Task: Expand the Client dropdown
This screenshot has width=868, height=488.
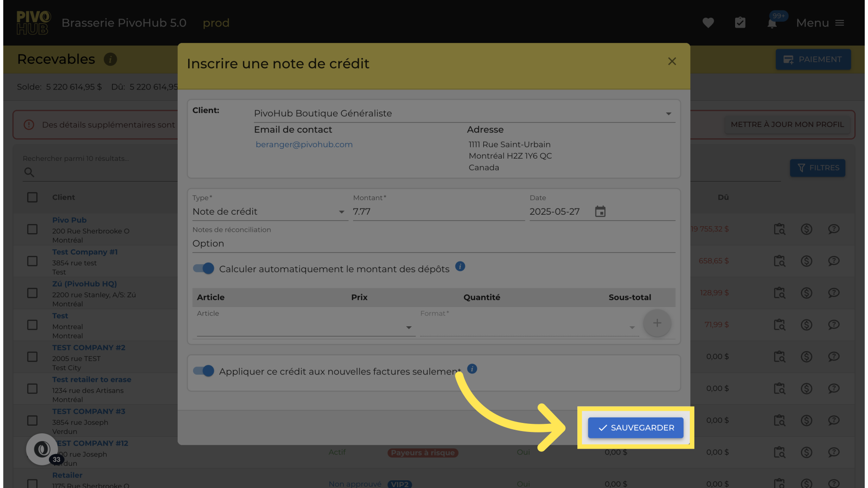Action: (668, 113)
